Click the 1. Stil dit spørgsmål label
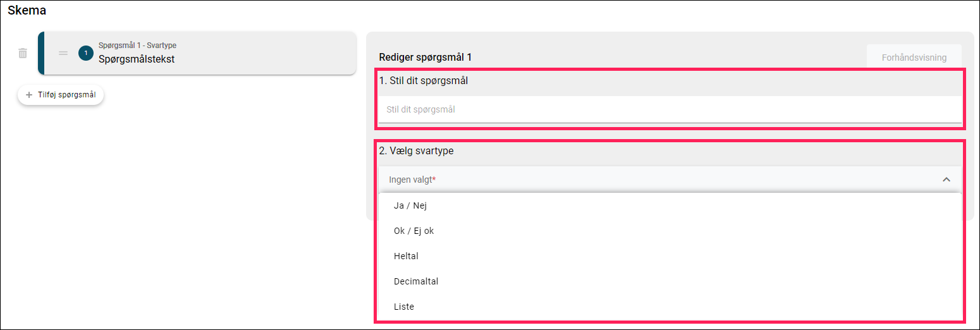The height and width of the screenshot is (330, 980). (424, 81)
